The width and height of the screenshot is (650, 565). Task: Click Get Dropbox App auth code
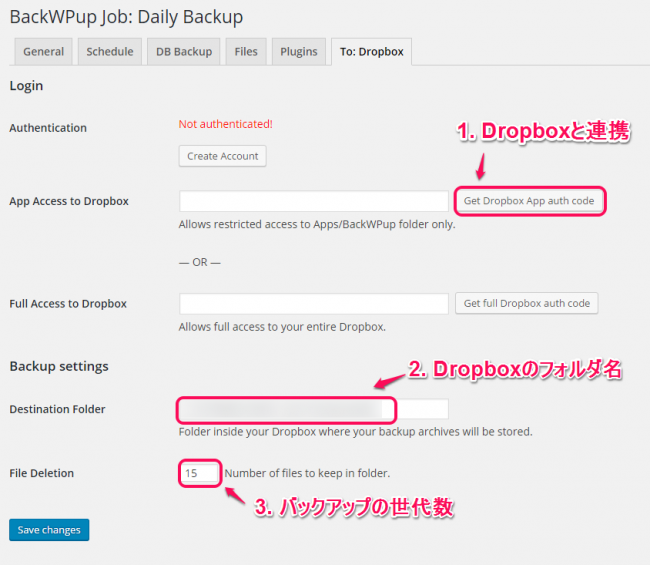coord(529,201)
